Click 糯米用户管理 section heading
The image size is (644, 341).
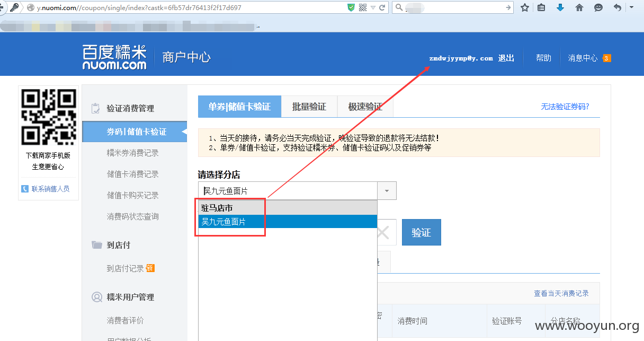tap(130, 297)
